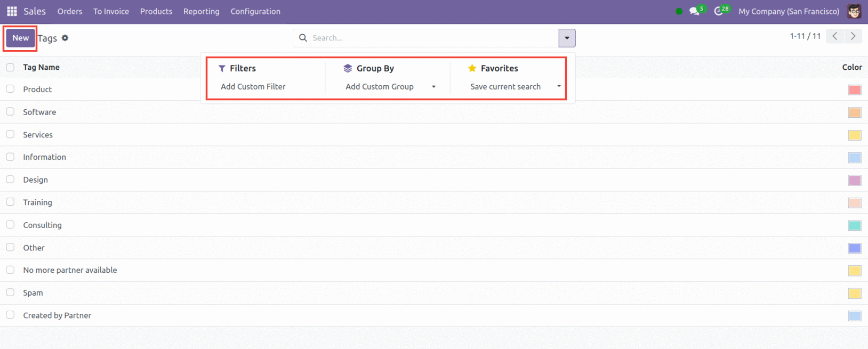Open the Configuration menu

pyautogui.click(x=255, y=11)
